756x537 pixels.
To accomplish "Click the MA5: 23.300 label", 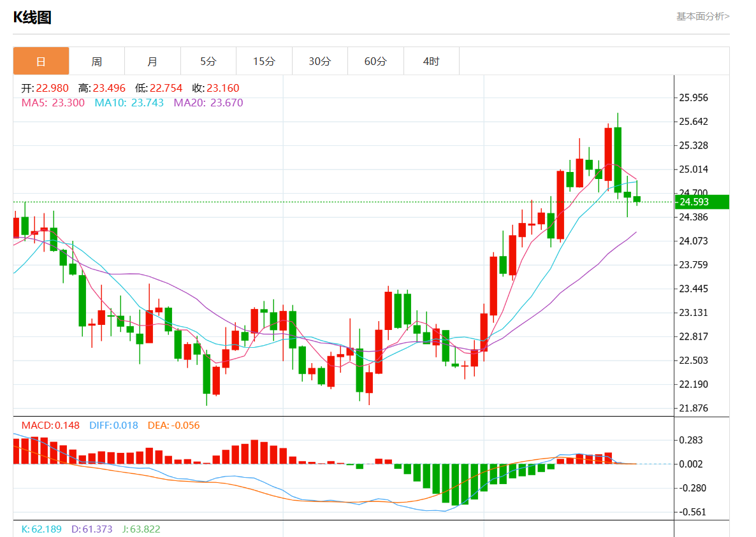I will (x=53, y=103).
